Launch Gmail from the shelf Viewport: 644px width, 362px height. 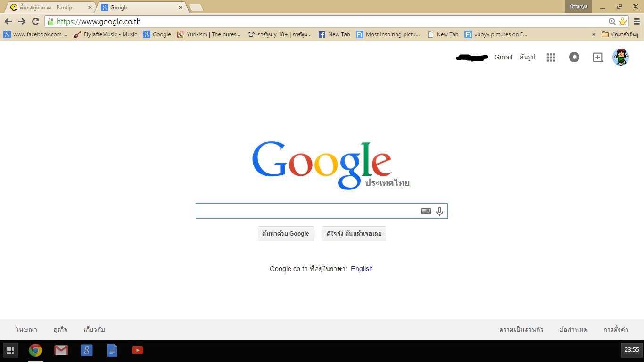coord(61,350)
